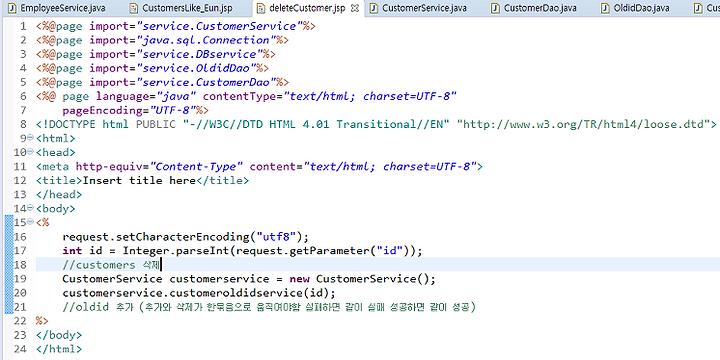Click the </head> closing tag line
The height and width of the screenshot is (360, 720).
coord(59,195)
